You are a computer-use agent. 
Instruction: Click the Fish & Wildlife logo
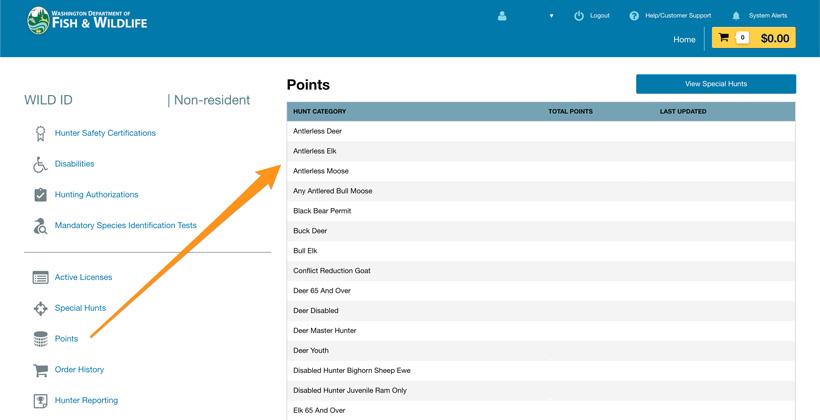(x=87, y=20)
